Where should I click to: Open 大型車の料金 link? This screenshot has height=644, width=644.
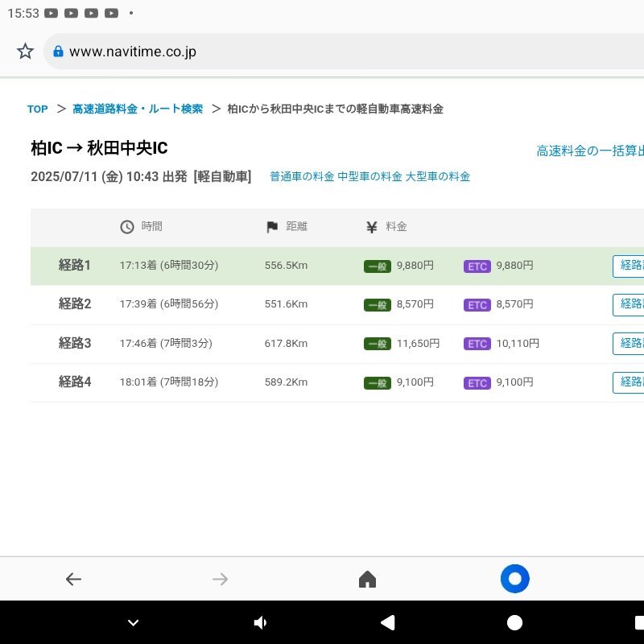point(438,176)
